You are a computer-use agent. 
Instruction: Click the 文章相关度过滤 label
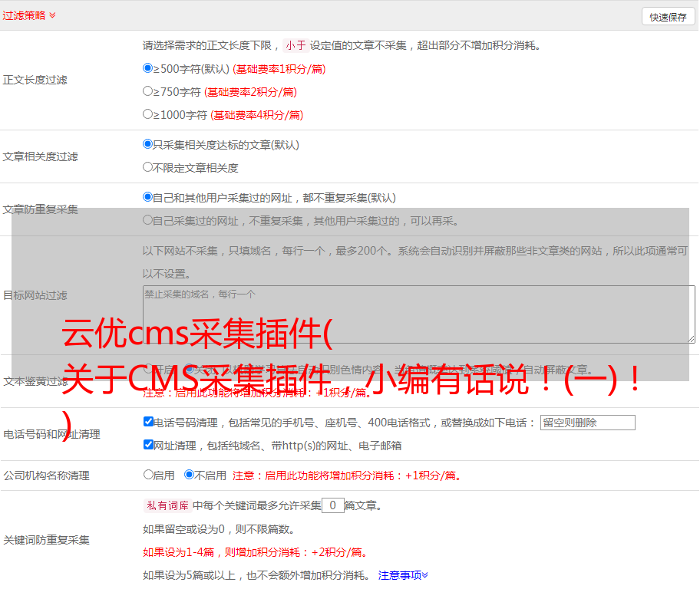(x=40, y=156)
